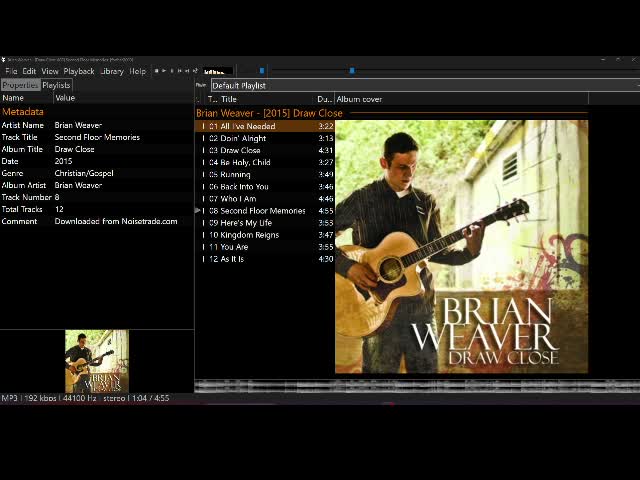
Task: Select track 11 You Are
Action: click(265, 247)
